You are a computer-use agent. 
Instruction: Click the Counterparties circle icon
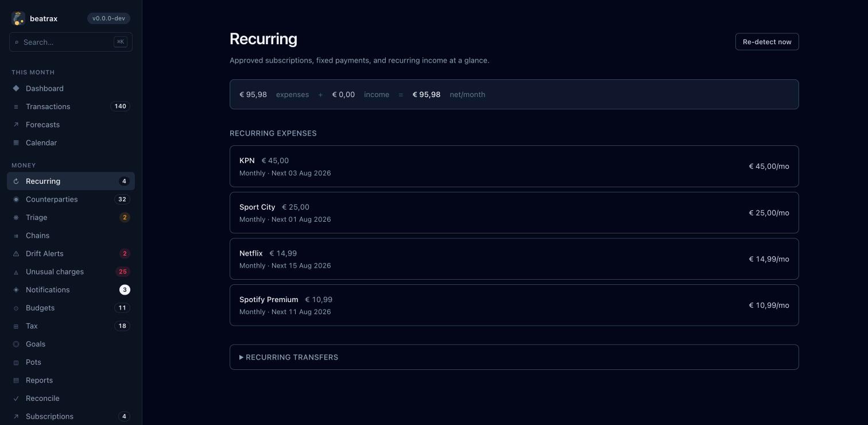coord(16,199)
